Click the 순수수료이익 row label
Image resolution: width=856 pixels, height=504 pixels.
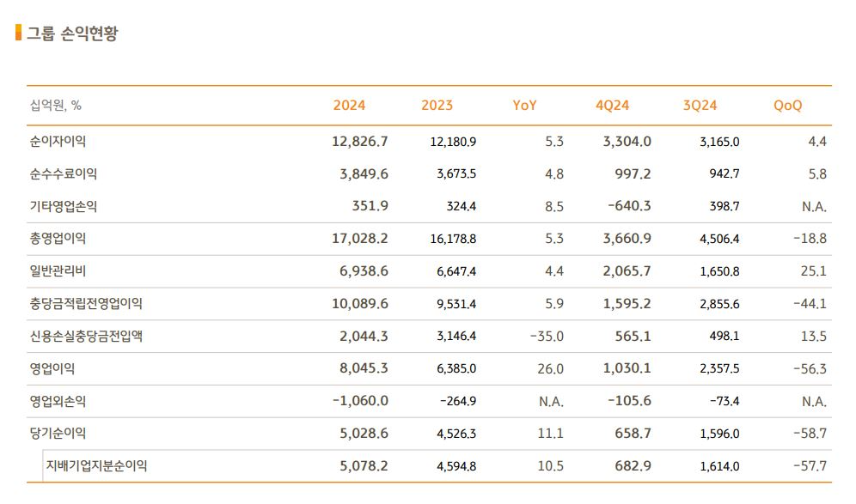pyautogui.click(x=64, y=174)
